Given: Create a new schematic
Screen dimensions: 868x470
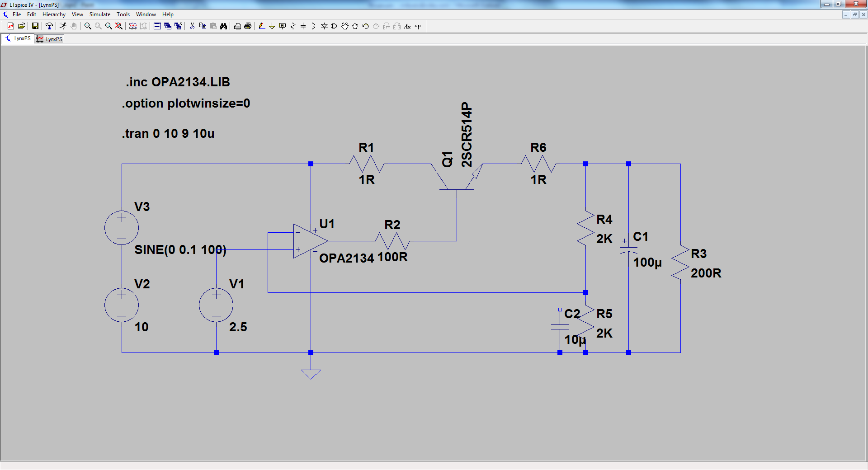Looking at the screenshot, I should coord(11,26).
